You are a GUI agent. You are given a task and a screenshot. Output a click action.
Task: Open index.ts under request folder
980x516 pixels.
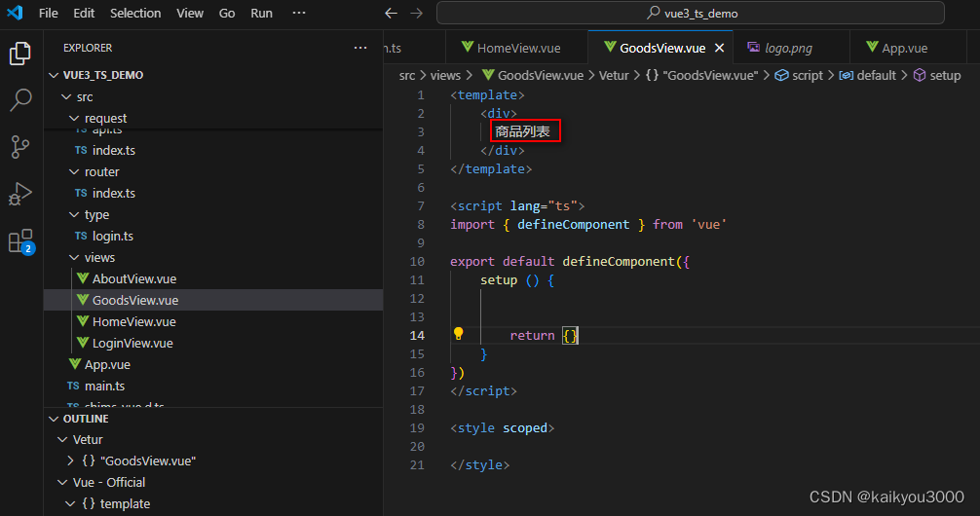tap(213, 150)
